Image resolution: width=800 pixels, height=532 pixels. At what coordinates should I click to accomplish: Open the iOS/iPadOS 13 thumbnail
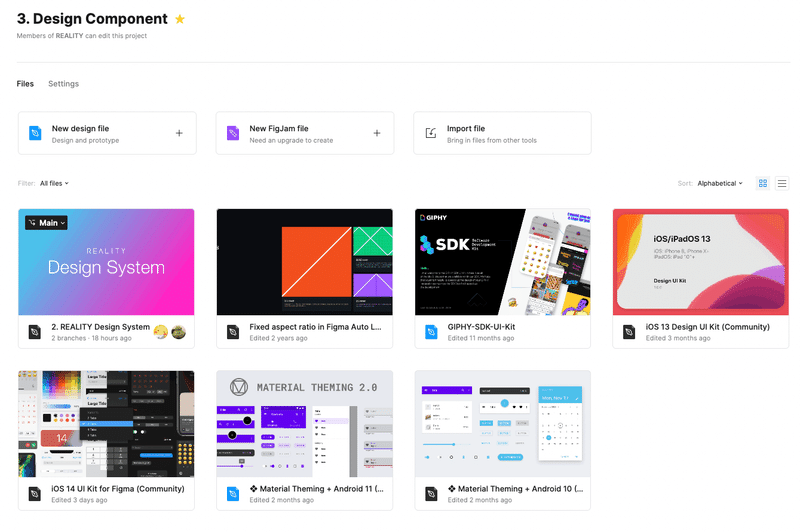coord(701,262)
